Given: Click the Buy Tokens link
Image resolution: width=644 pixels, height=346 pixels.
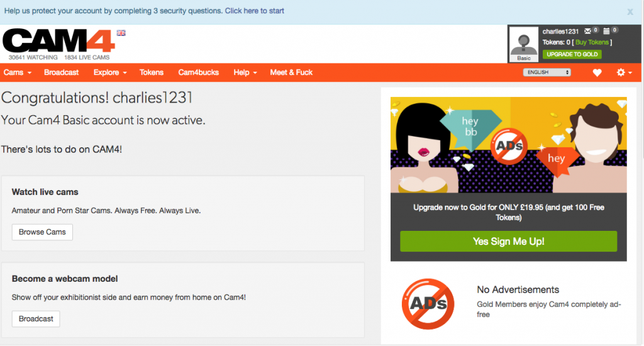Looking at the screenshot, I should point(592,42).
